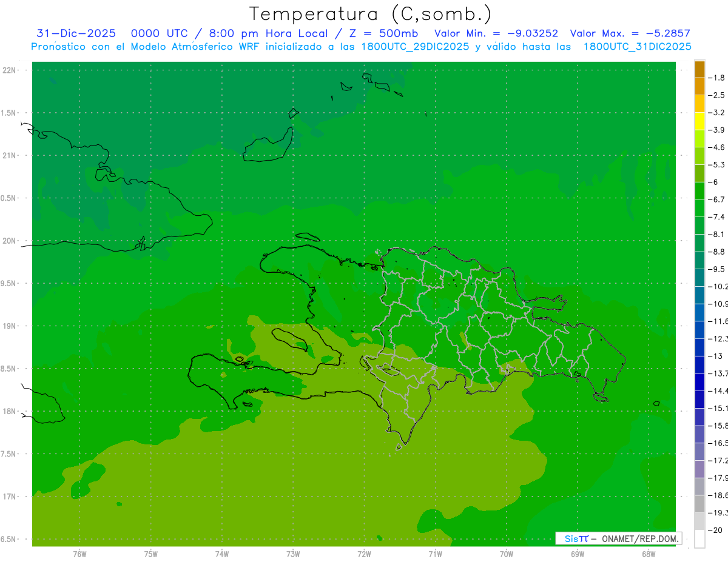Select the "Z = 500mb" level text
Image resolution: width=728 pixels, height=562 pixels.
pos(385,33)
